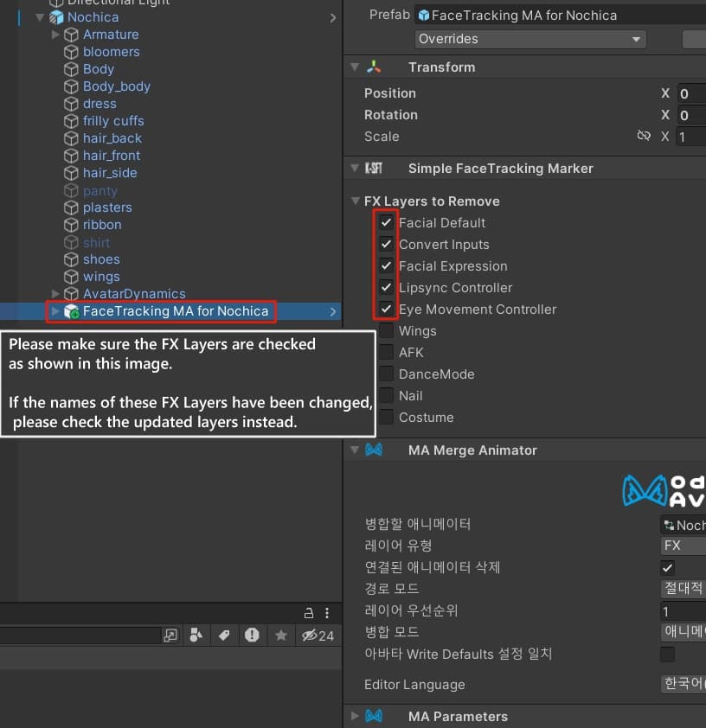Click the Prefab asset field FaceTracking MA
This screenshot has width=706, height=728.
(x=560, y=16)
